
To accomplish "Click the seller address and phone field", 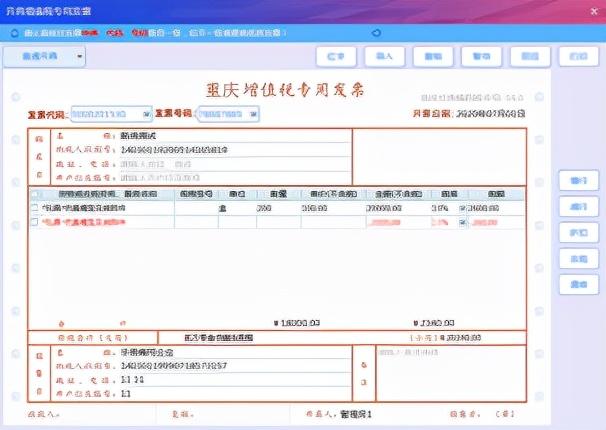I will [235, 380].
